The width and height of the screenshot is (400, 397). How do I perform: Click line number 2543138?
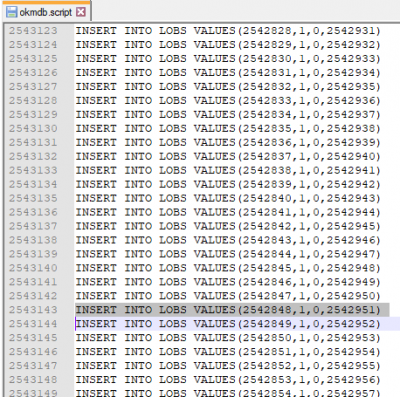33,240
